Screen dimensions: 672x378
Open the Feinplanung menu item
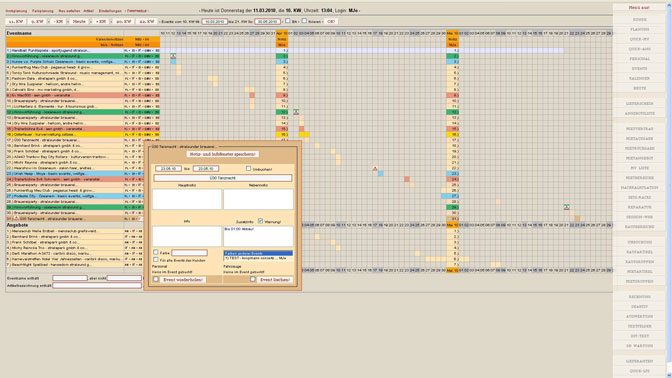pyautogui.click(x=43, y=11)
